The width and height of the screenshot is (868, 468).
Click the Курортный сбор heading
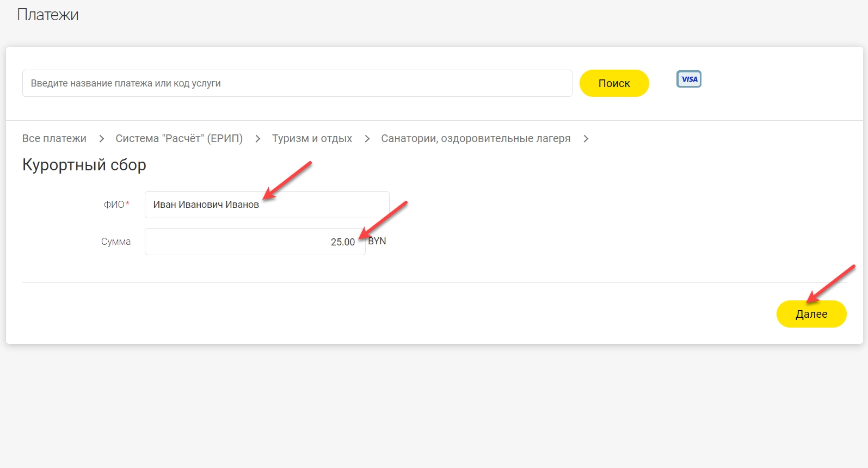[84, 165]
